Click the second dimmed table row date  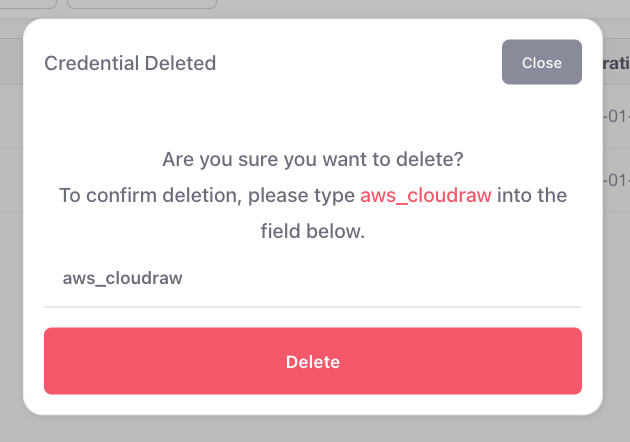615,180
